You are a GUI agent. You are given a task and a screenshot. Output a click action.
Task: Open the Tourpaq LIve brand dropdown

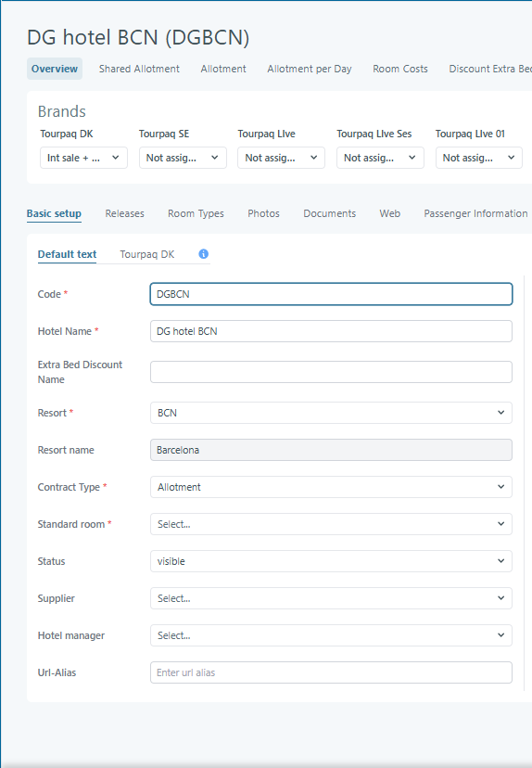click(x=282, y=158)
